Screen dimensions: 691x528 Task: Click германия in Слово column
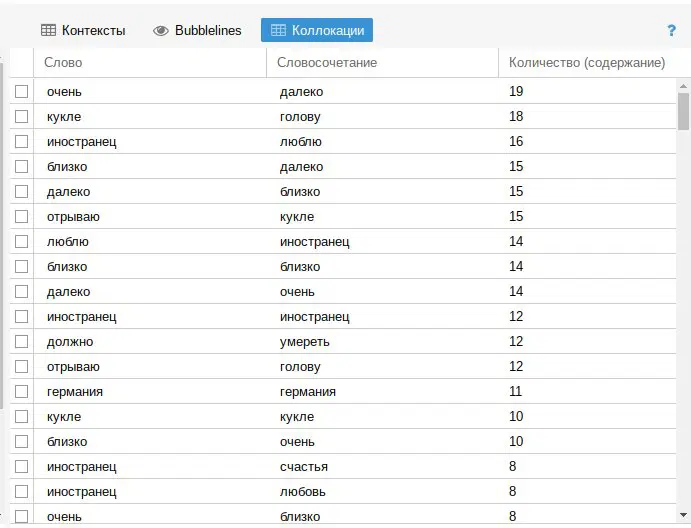click(x=75, y=392)
